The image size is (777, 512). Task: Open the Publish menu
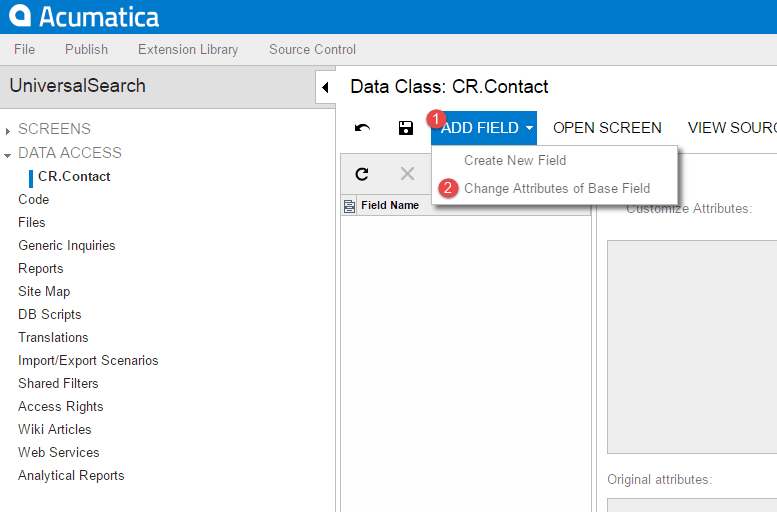pyautogui.click(x=86, y=50)
